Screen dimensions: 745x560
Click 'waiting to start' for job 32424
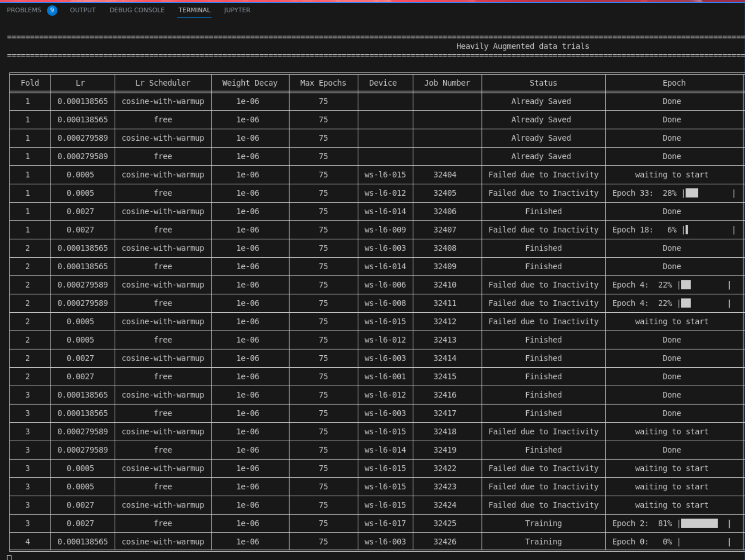click(671, 505)
